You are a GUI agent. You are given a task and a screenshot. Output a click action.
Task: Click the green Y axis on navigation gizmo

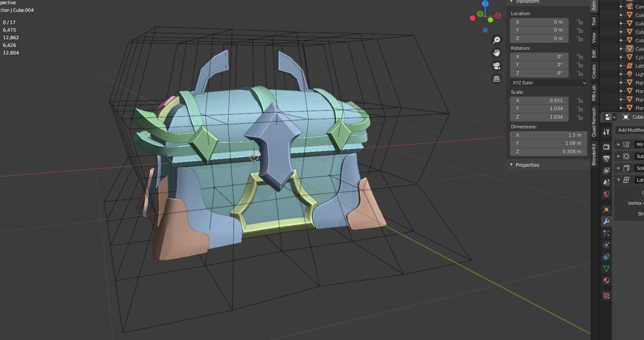(x=480, y=14)
